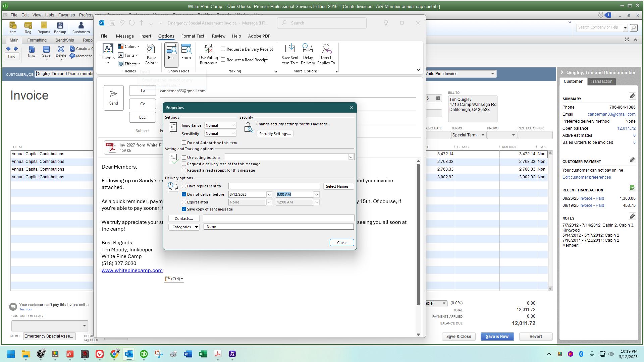The image size is (644, 362).
Task: Enable Expires after checkbox
Action: [184, 202]
